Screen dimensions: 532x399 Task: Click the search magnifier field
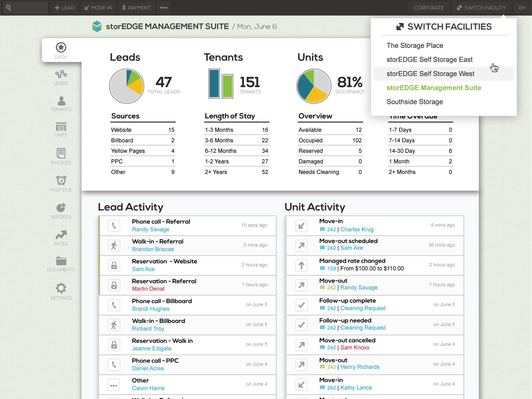25,8
